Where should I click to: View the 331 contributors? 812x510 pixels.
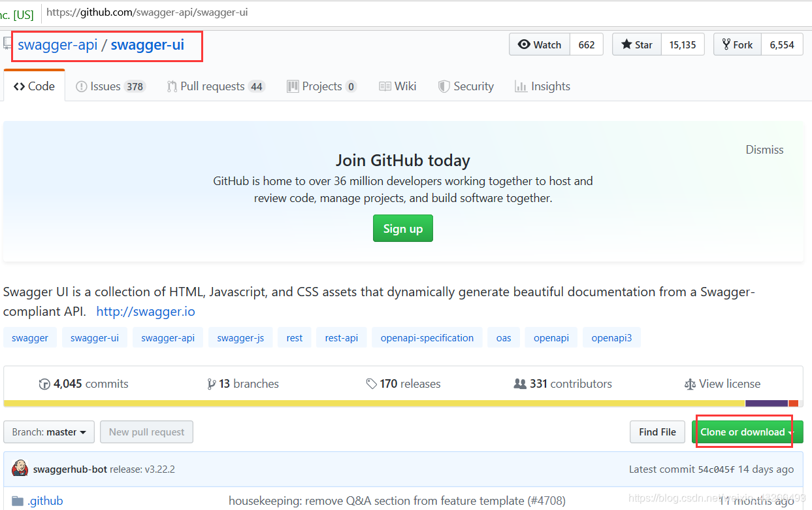pyautogui.click(x=562, y=384)
